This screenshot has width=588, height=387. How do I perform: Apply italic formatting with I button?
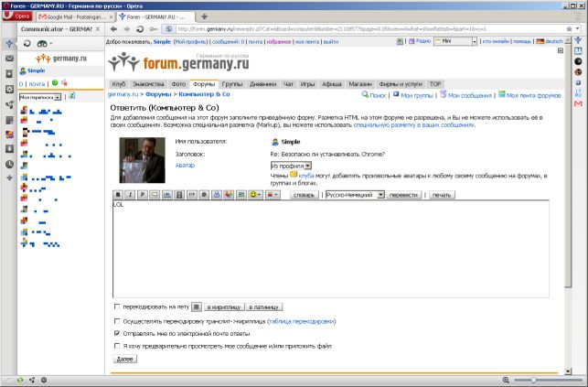(130, 195)
